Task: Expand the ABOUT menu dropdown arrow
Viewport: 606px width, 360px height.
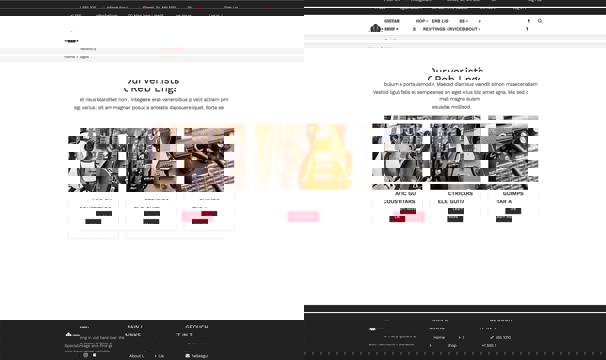Action: 479,29
